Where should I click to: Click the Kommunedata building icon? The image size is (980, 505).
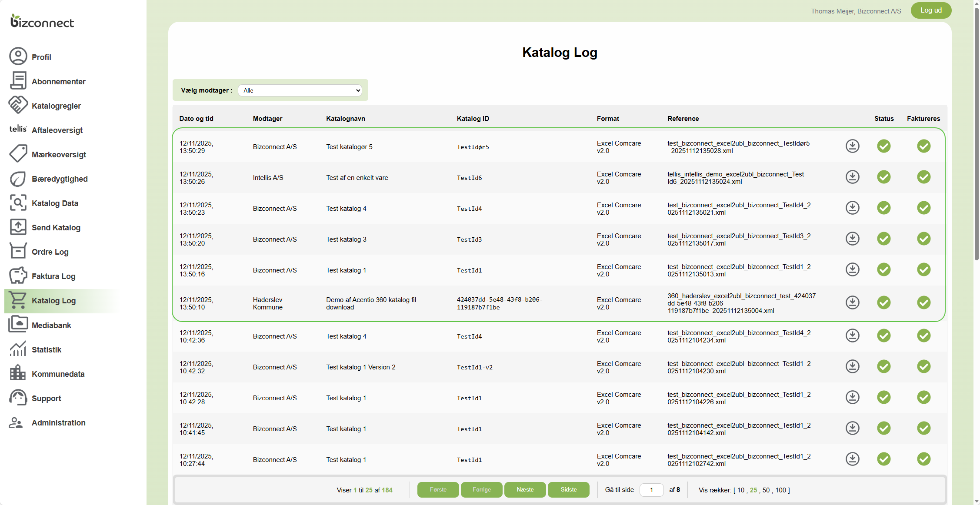[18, 373]
